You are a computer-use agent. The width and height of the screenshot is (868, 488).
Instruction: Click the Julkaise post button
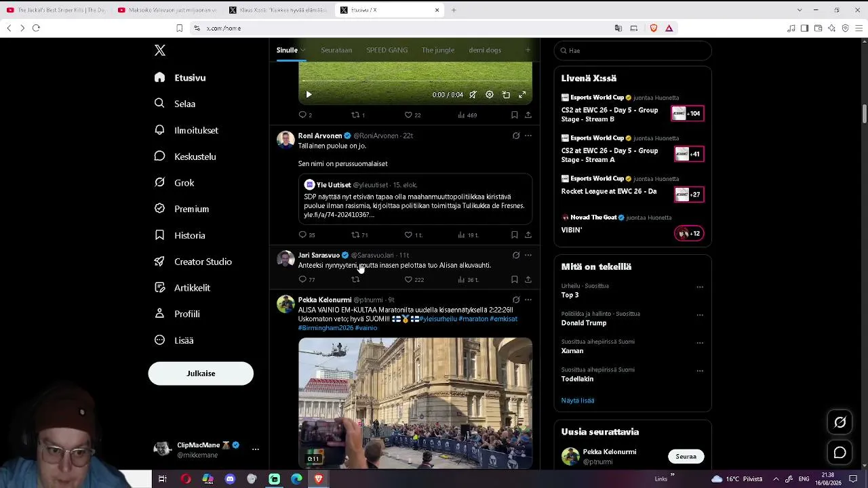pos(201,373)
